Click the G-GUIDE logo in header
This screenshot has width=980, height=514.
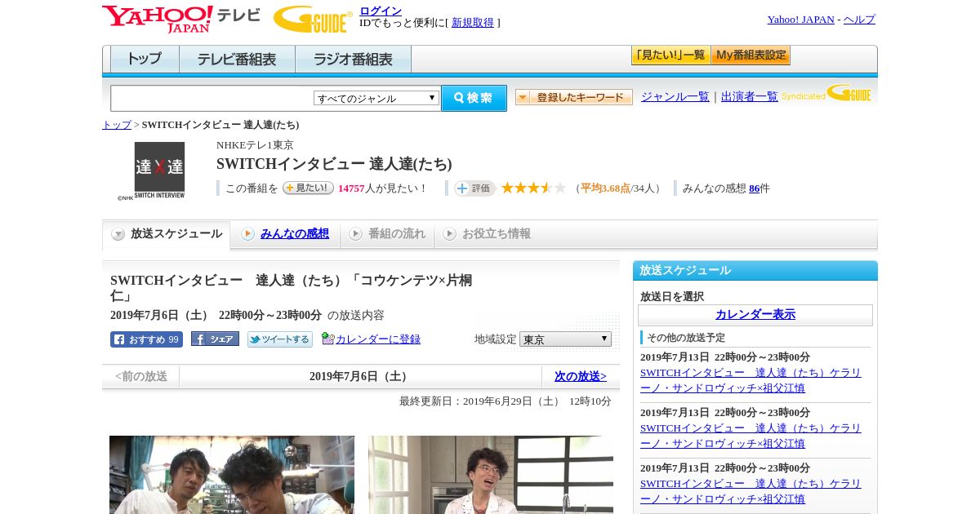[x=313, y=19]
